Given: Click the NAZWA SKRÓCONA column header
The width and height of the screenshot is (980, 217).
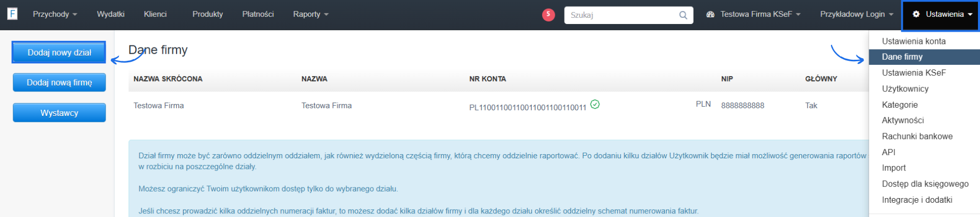Looking at the screenshot, I should coord(168,79).
